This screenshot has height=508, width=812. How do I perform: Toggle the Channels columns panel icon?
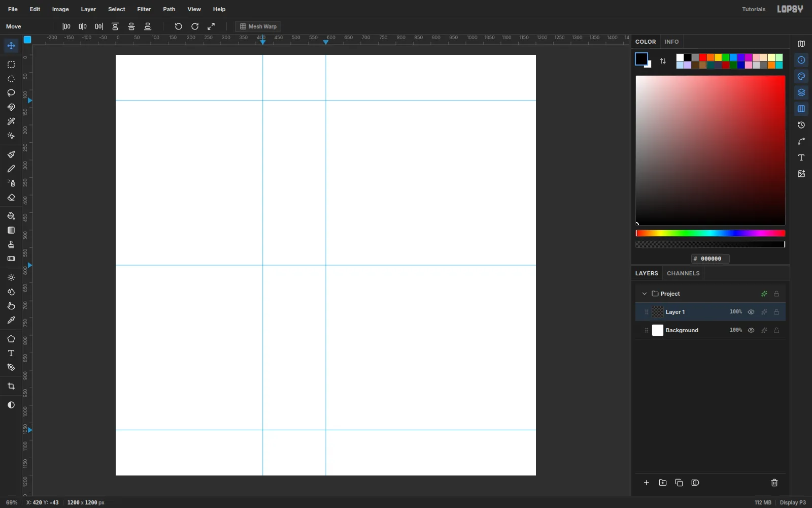coord(801,109)
